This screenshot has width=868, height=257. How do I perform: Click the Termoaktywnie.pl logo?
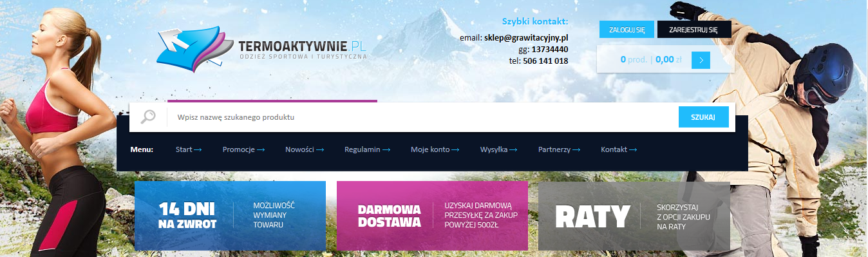262,49
